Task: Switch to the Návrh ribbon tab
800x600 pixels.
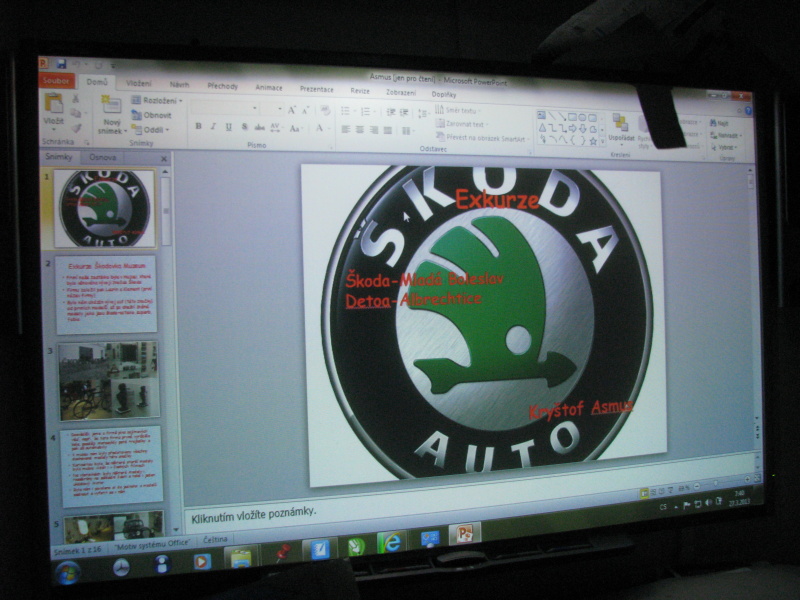Action: [179, 85]
